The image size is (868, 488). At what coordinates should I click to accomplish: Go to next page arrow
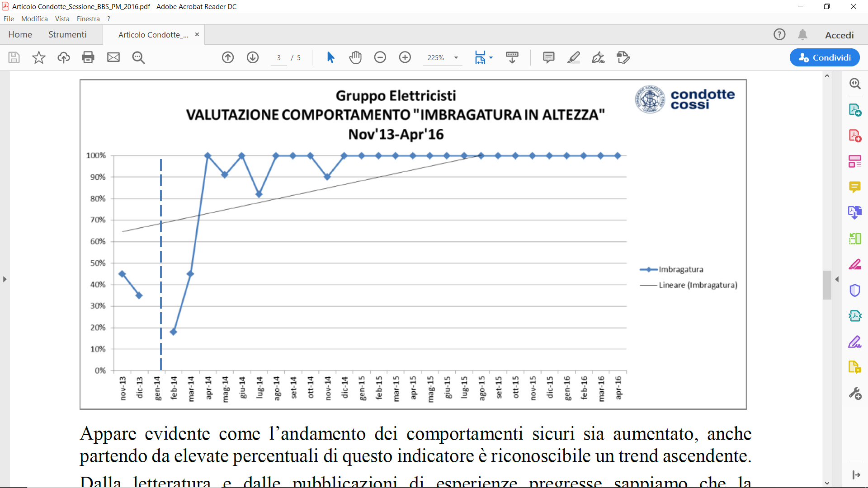(x=253, y=57)
